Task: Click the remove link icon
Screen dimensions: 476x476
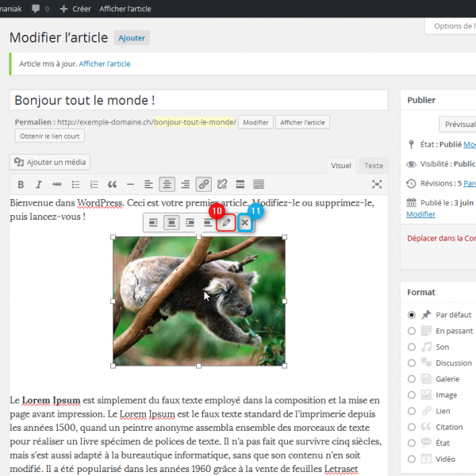Action: (x=222, y=184)
